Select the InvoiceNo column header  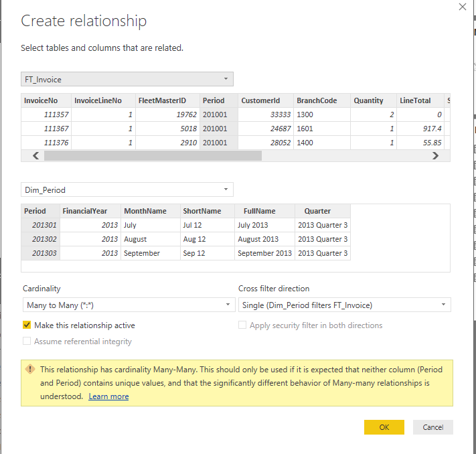click(46, 100)
